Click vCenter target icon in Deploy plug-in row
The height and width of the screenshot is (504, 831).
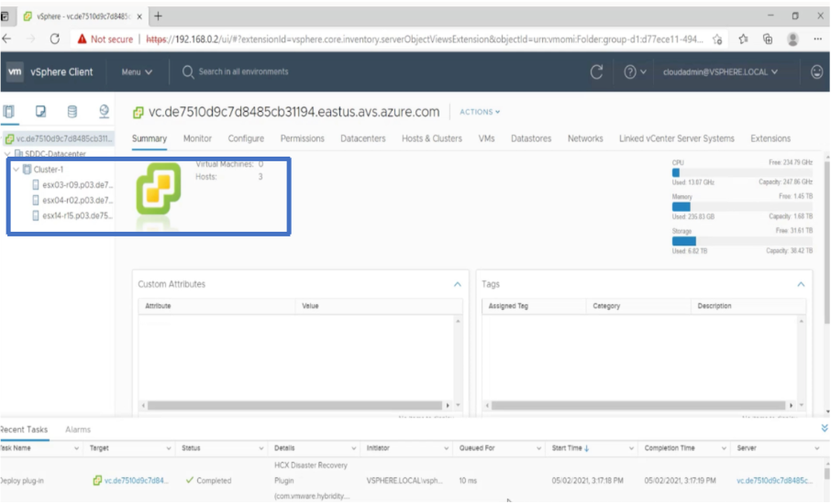[97, 480]
